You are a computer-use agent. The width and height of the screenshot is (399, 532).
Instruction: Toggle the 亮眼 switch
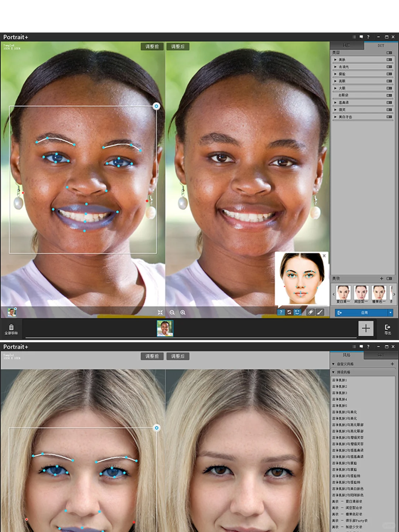tap(389, 81)
